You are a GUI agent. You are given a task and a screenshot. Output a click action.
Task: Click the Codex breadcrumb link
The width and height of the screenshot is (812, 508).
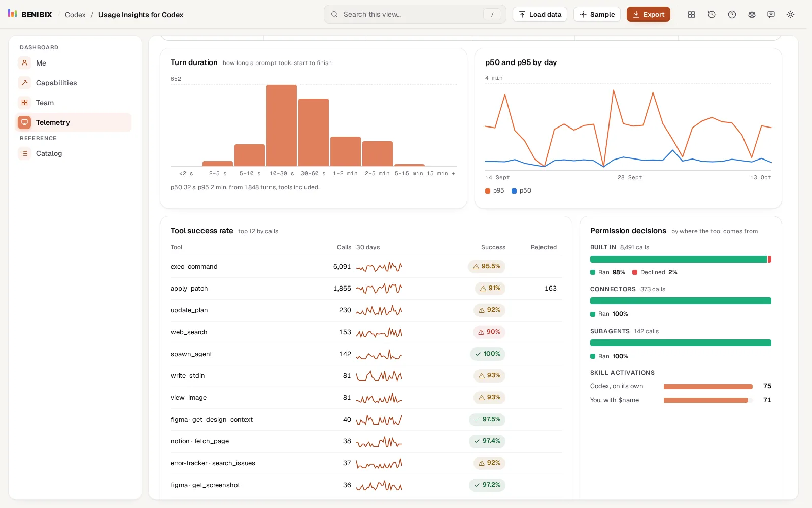click(x=75, y=15)
